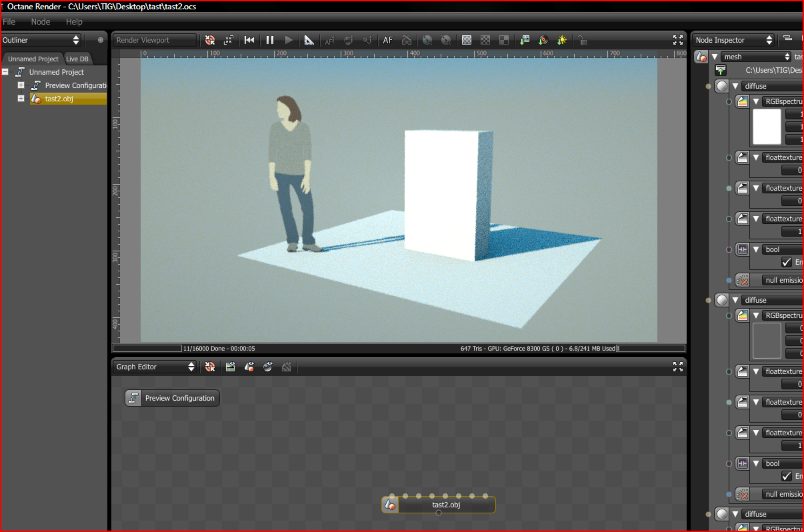Click the 3D glasses stereo icon

pos(406,40)
